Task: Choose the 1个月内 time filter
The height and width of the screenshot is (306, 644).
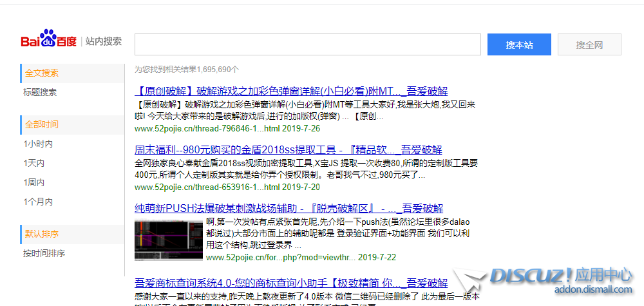Action: pos(38,202)
